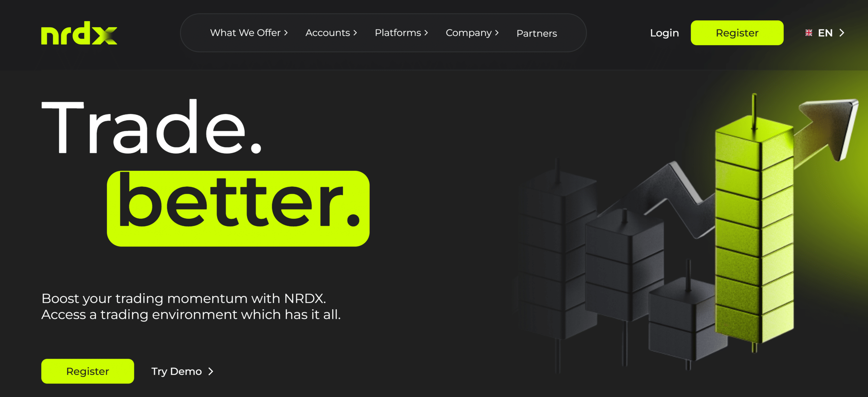This screenshot has height=397, width=868.
Task: Click the chevron next to EN
Action: tap(842, 33)
